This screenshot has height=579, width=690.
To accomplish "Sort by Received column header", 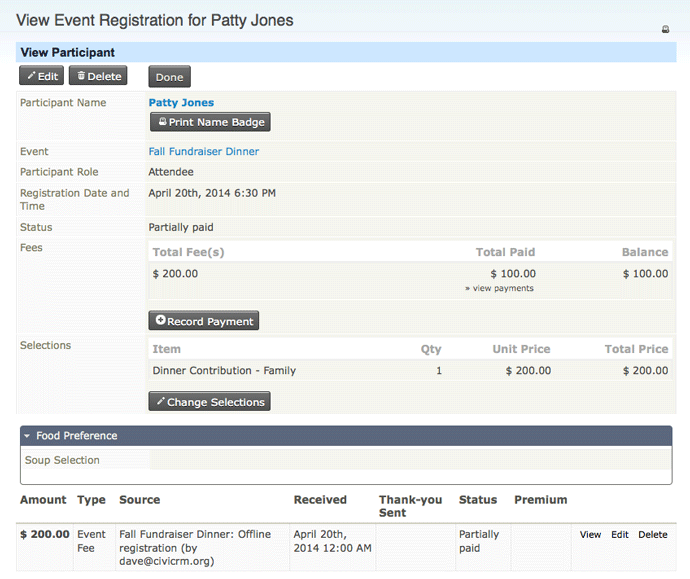I will tap(320, 500).
